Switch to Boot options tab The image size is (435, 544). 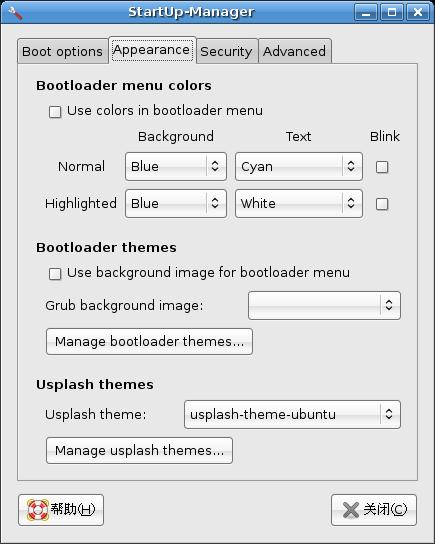point(62,51)
